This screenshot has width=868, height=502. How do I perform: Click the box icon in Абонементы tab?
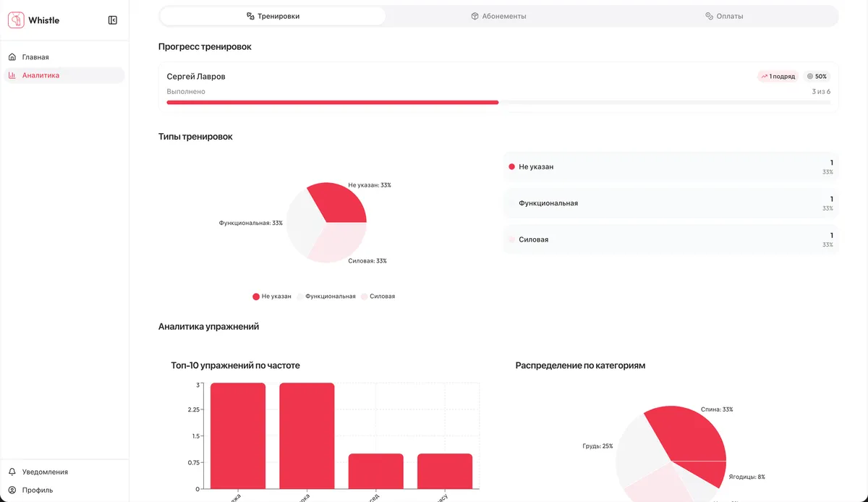(x=475, y=16)
